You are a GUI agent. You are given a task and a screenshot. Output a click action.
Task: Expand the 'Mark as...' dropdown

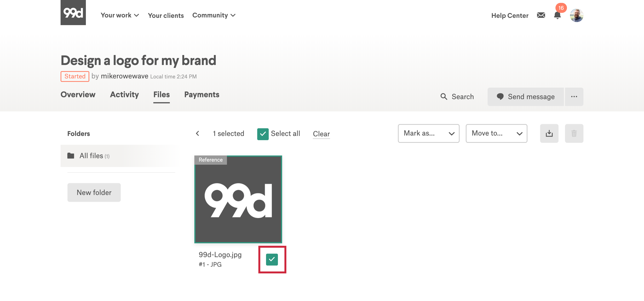point(429,133)
